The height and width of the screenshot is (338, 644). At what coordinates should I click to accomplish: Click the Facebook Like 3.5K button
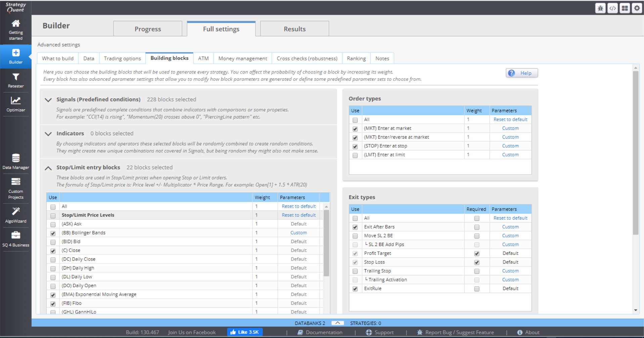pyautogui.click(x=245, y=332)
